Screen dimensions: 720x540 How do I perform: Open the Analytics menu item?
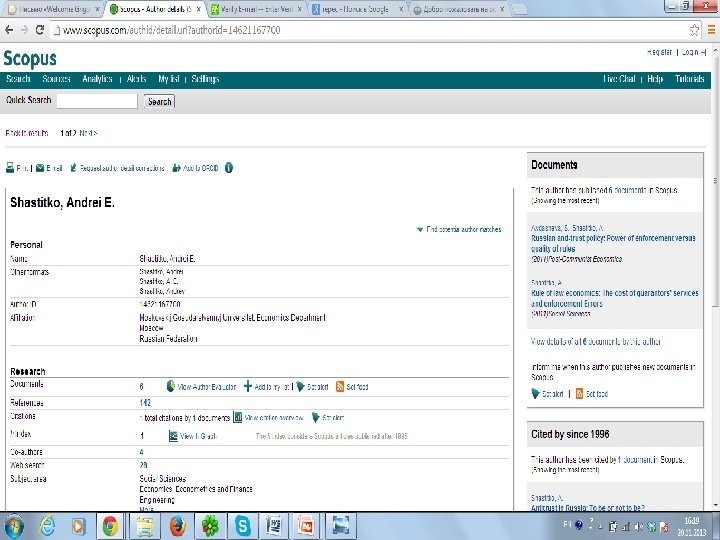click(97, 79)
